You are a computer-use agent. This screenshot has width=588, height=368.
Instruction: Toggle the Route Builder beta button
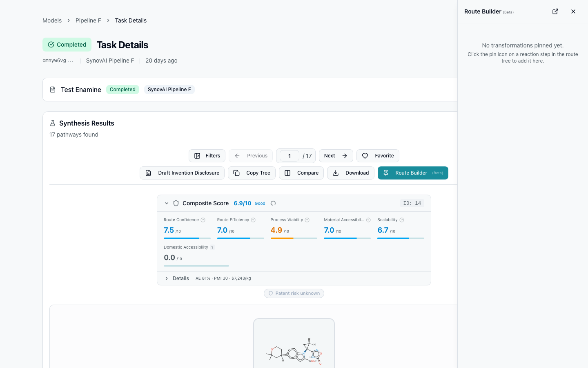pyautogui.click(x=413, y=173)
